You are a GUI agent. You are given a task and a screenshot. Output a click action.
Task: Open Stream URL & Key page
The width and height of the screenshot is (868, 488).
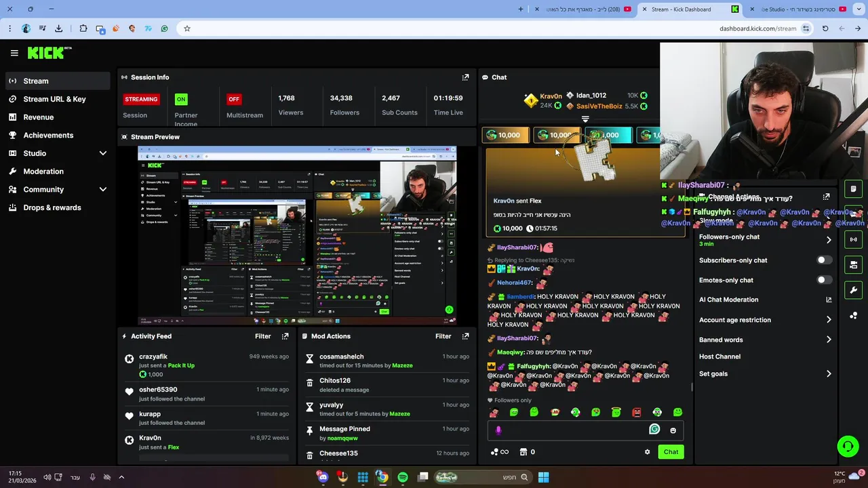(57, 99)
